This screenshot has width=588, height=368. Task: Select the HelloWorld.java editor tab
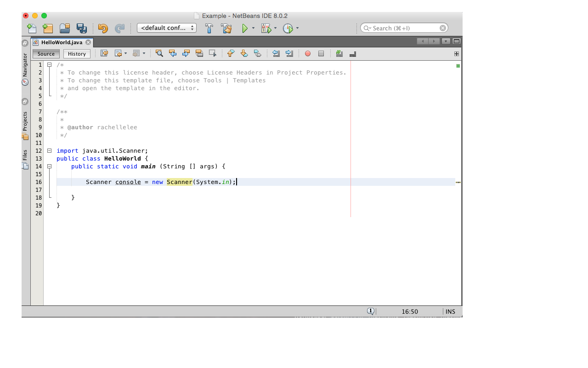pos(61,42)
